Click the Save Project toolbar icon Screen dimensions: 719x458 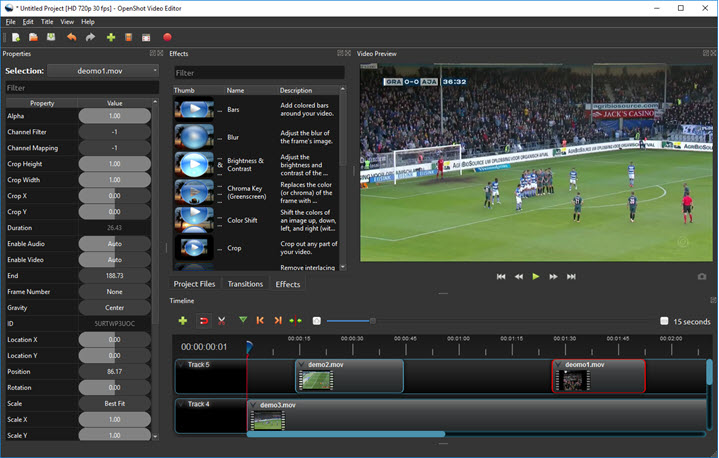click(x=51, y=37)
